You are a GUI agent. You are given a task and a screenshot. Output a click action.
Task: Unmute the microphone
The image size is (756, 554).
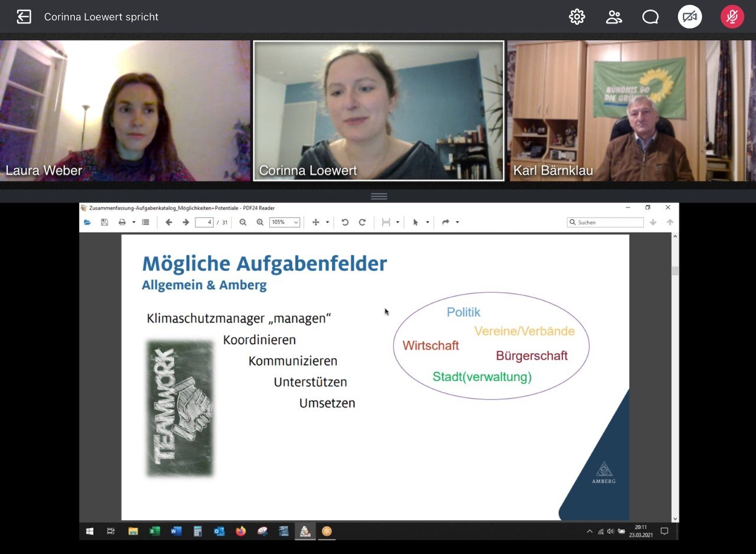tap(732, 17)
